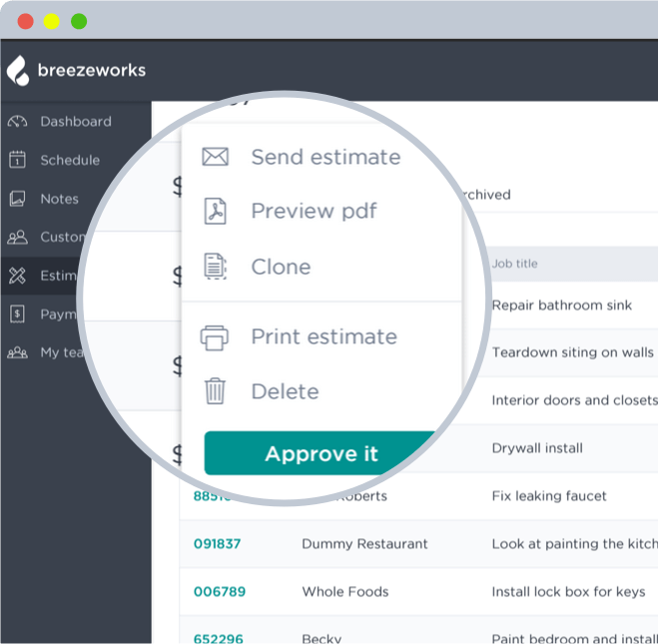Click the green maximize window button
This screenshot has width=658, height=644.
(x=79, y=21)
